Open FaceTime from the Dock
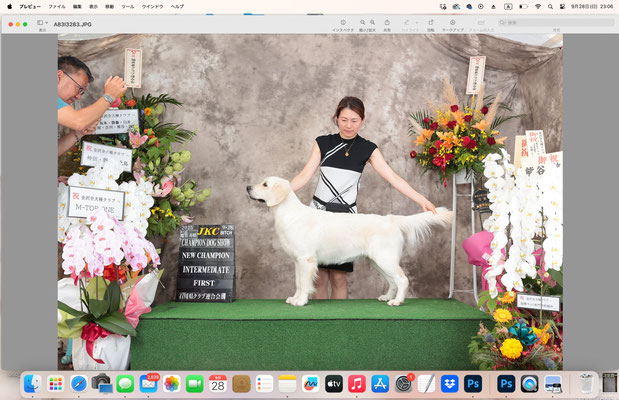The height and width of the screenshot is (400, 619). click(x=195, y=384)
